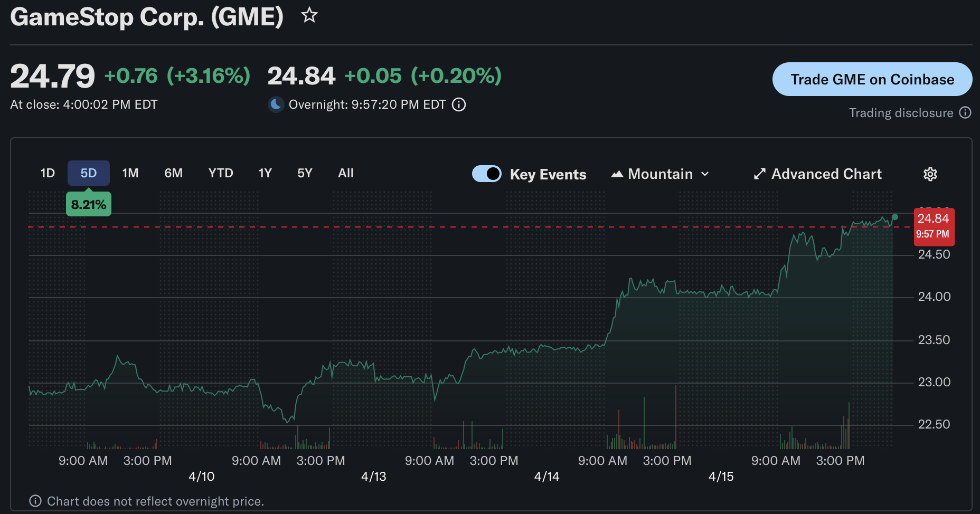Click the +0.76 (+3.16%) change value
This screenshot has width=980, height=514.
coord(177,76)
